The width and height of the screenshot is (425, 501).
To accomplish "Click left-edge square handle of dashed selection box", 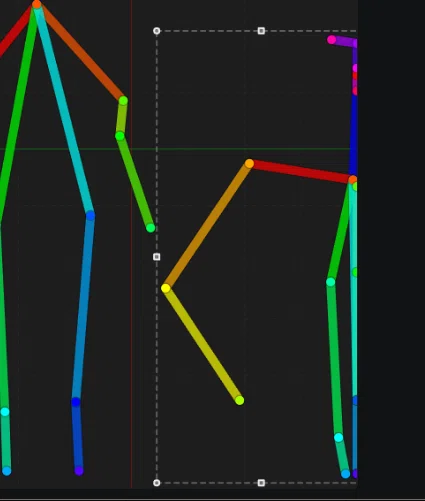I will [157, 257].
